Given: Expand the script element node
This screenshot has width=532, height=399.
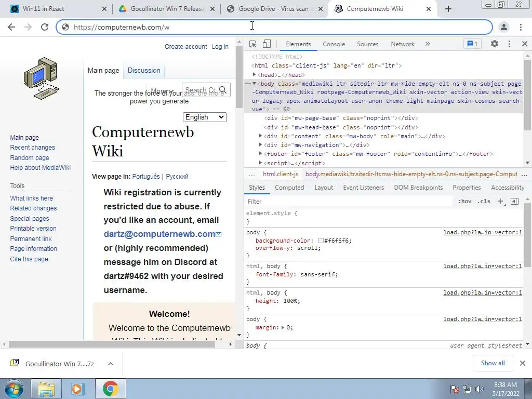Looking at the screenshot, I should [x=261, y=163].
